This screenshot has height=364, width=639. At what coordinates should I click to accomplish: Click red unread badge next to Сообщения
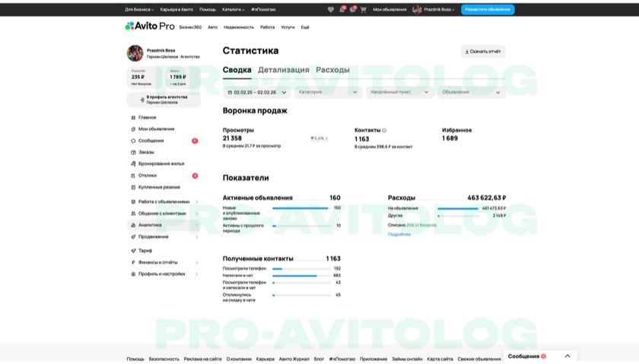195,141
